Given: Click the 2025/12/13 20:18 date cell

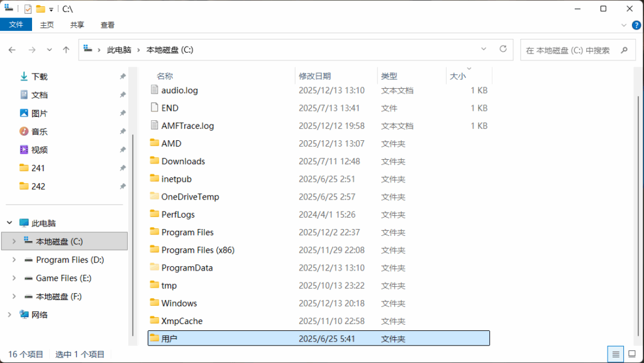Looking at the screenshot, I should 331,303.
